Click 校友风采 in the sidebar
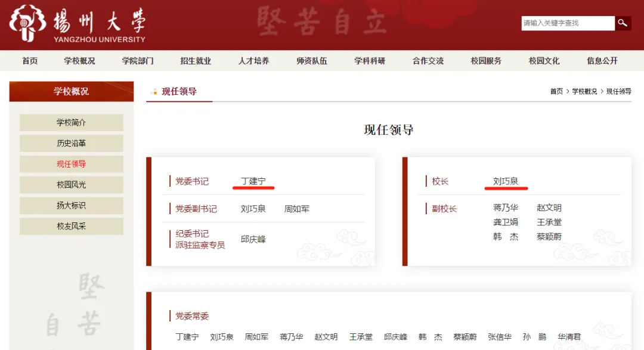This screenshot has height=350, width=644. coord(72,227)
